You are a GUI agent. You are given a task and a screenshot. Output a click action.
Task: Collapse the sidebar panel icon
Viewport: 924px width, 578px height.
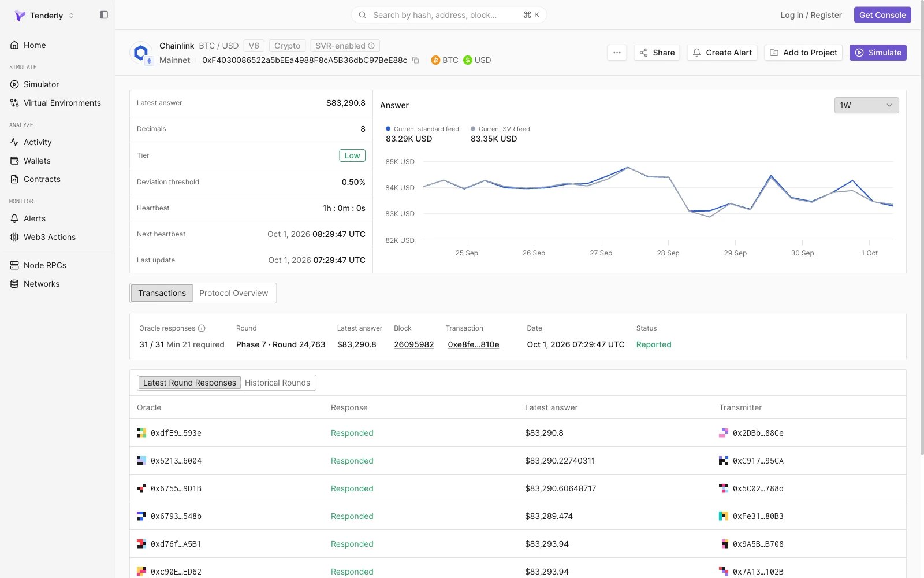pos(104,15)
